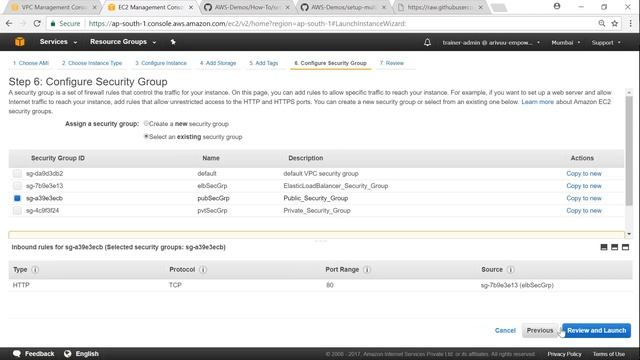Click the Previous button

pos(540,331)
